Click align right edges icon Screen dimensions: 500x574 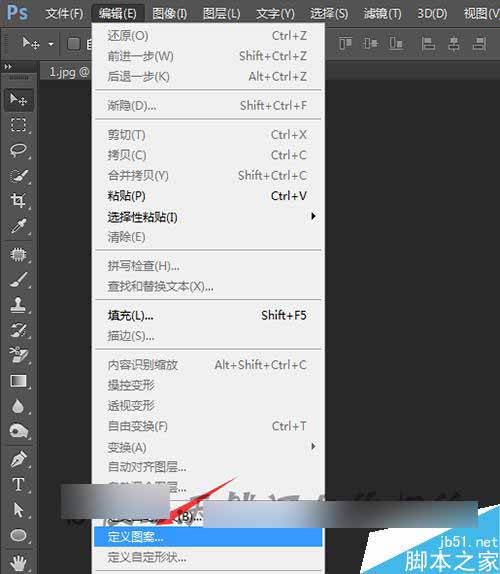pyautogui.click(x=479, y=43)
